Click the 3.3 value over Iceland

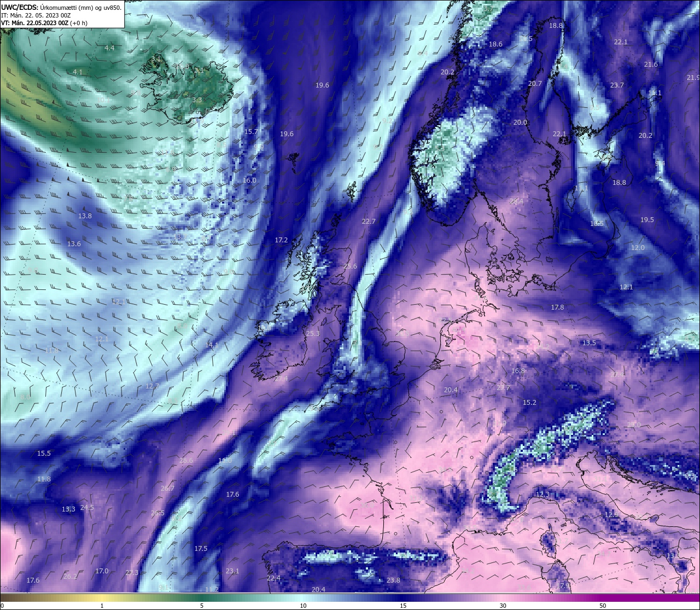point(197,100)
